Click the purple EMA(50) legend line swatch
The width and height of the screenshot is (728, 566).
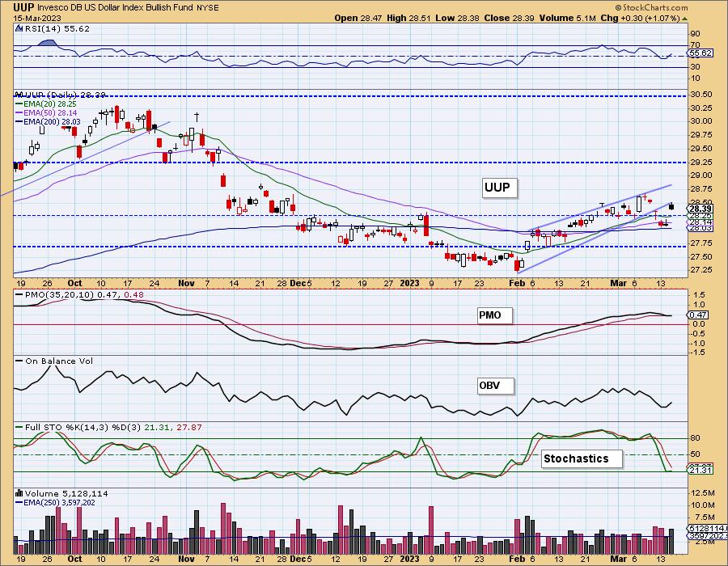pos(19,112)
